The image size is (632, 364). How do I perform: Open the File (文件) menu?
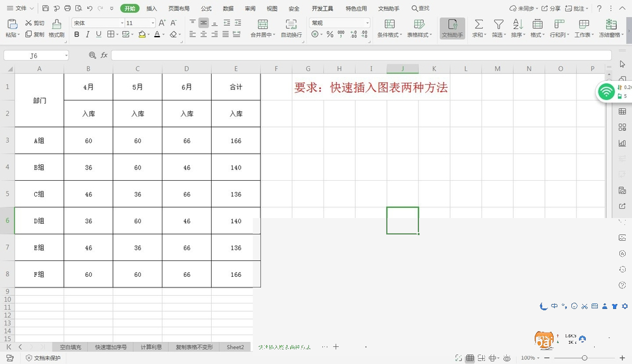point(20,8)
